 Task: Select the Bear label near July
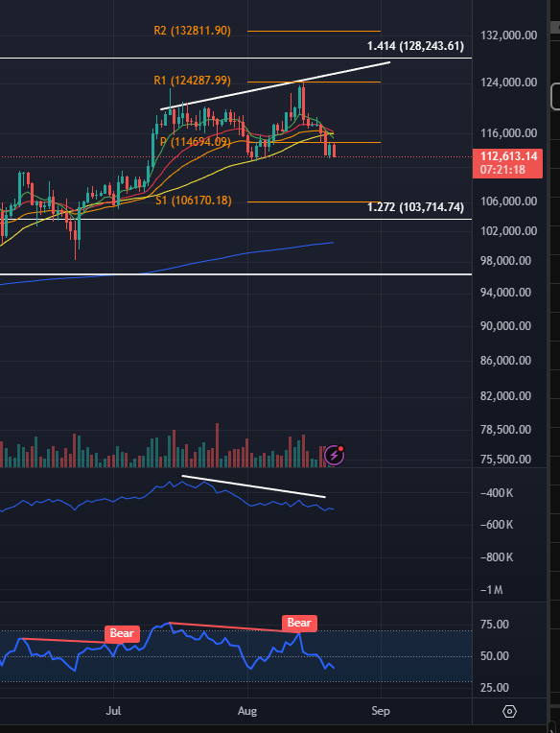click(122, 633)
